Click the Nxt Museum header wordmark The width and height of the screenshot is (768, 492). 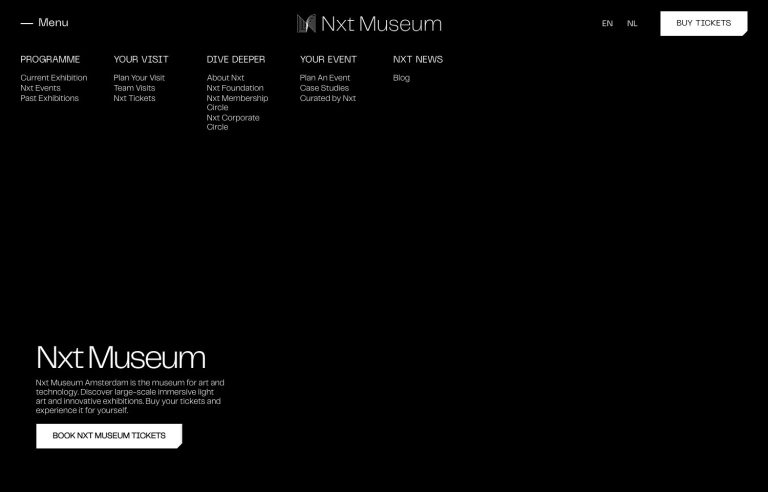point(381,24)
